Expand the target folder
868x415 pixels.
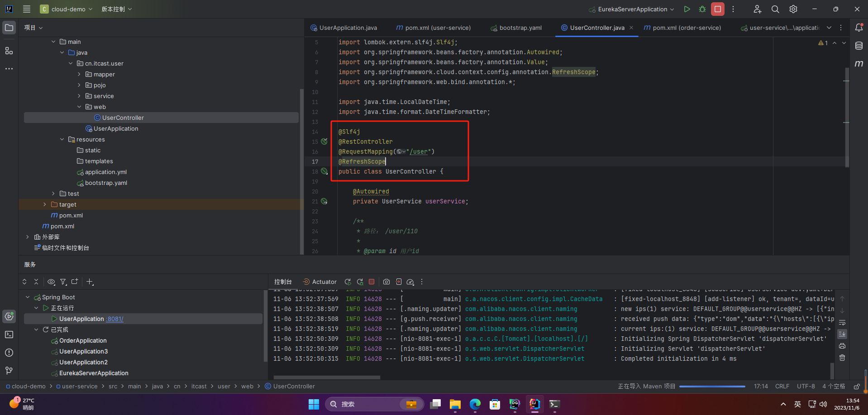tap(44, 204)
